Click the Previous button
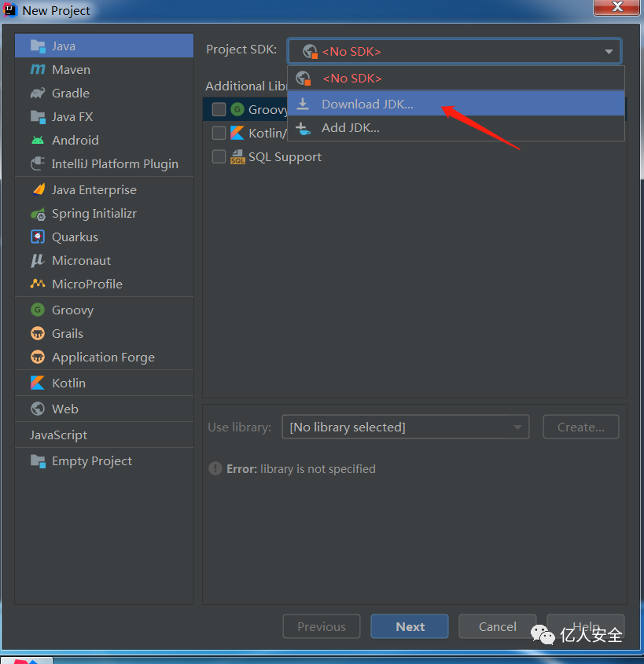This screenshot has width=644, height=664. pos(322,626)
